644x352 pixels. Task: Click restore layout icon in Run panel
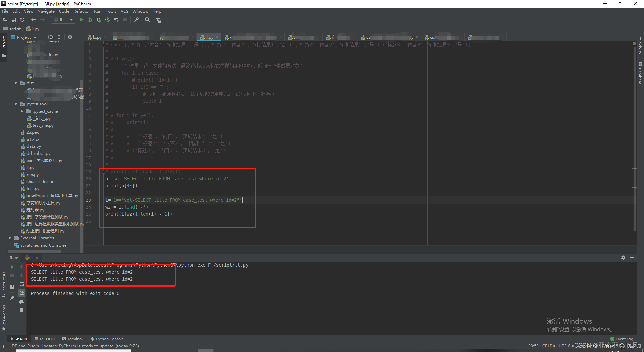tap(12, 287)
